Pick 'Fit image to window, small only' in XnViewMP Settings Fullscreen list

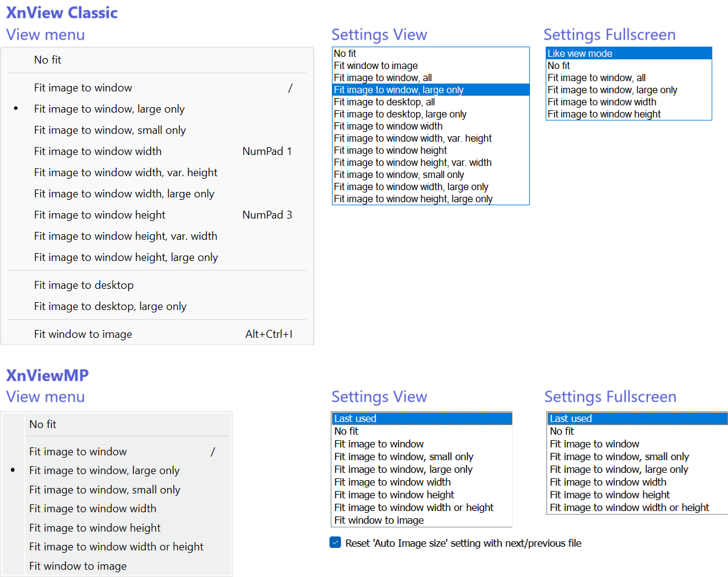click(x=619, y=457)
